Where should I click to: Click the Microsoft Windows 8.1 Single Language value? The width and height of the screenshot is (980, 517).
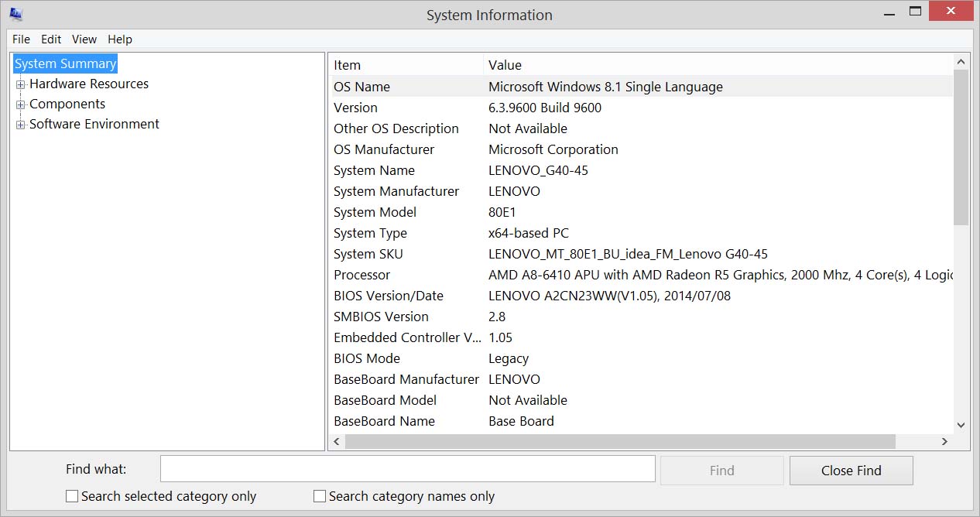point(605,87)
